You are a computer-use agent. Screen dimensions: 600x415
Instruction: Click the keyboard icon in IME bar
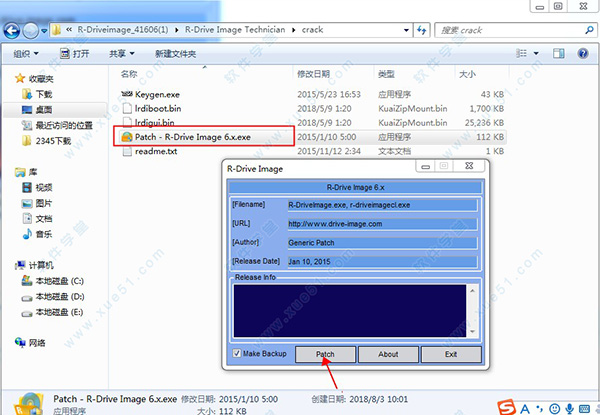(584, 409)
